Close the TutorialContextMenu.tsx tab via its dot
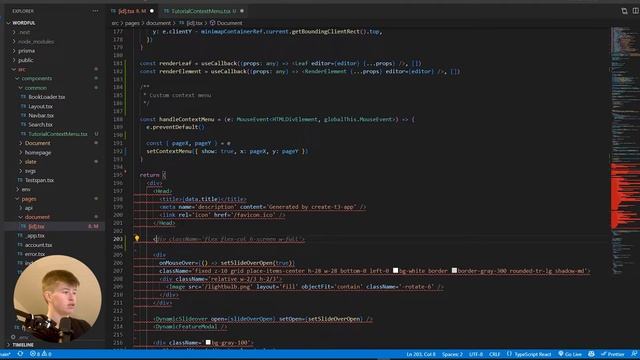The width and height of the screenshot is (640, 360). (x=242, y=11)
